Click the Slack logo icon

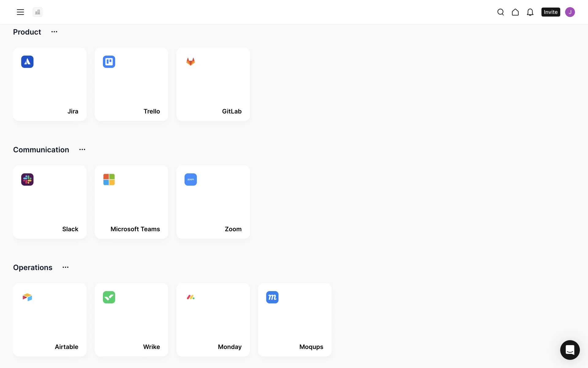(x=27, y=179)
